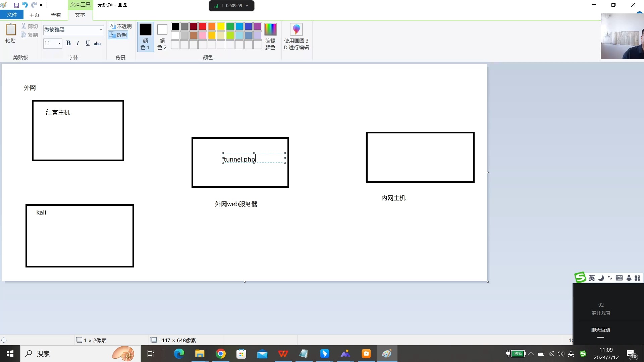Select the strikethrough text icon

[x=97, y=43]
